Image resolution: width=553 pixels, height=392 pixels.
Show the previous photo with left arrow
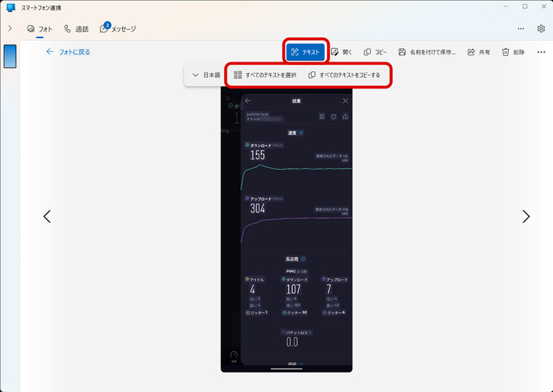pos(47,216)
